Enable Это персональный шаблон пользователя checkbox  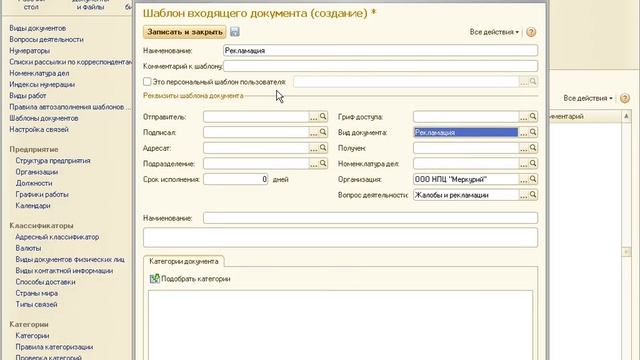click(x=147, y=82)
